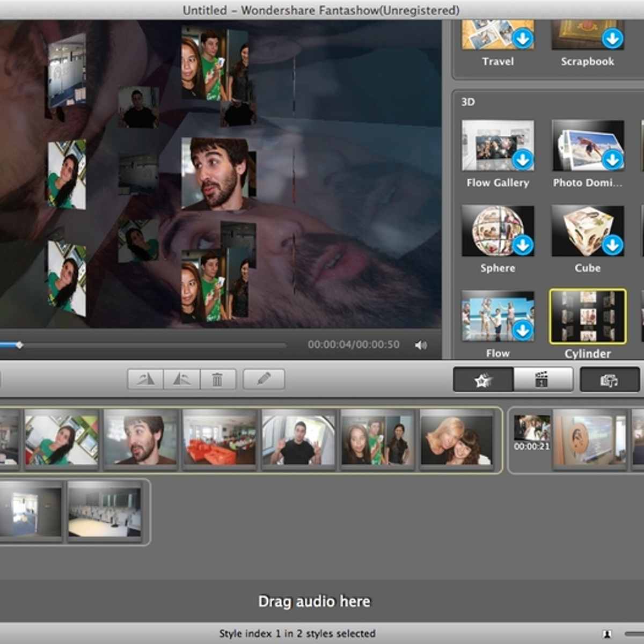644x644 pixels.
Task: Click the Cylinder label text
Action: (588, 354)
